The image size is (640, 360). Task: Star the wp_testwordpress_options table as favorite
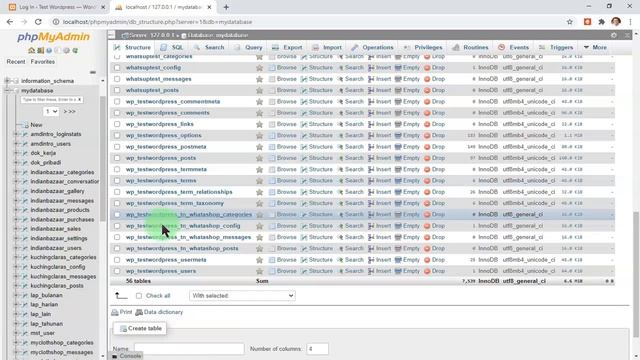click(x=259, y=136)
